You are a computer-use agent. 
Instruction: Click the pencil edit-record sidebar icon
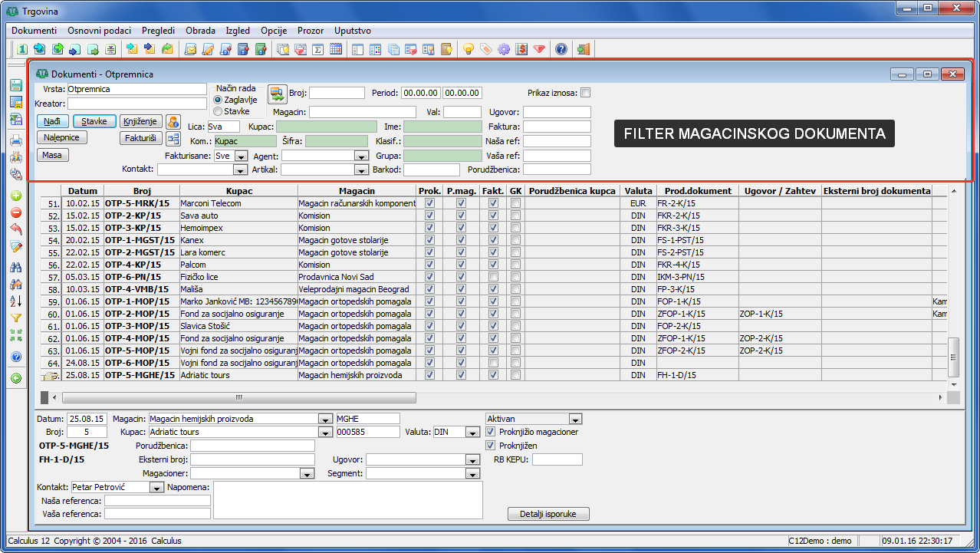coord(16,246)
